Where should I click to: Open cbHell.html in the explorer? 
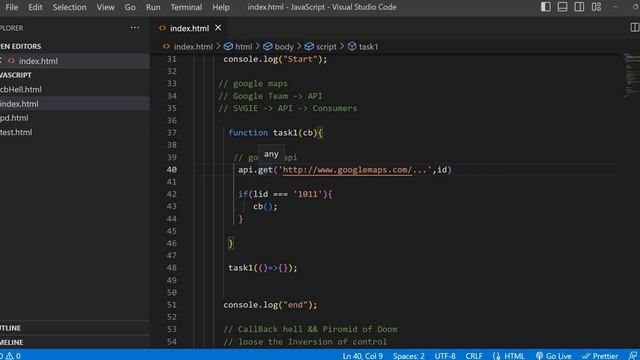tap(75, 89)
